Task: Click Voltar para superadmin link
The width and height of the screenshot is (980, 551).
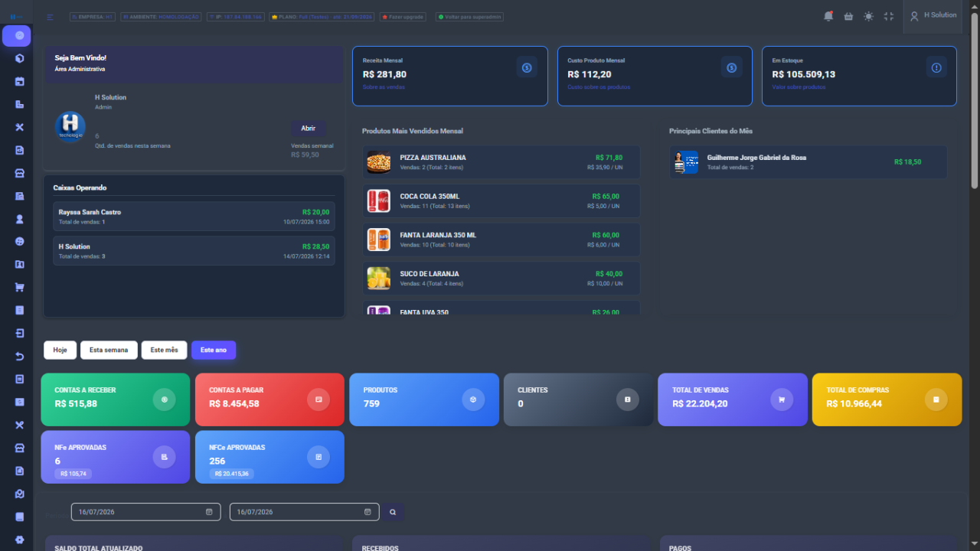Action: click(469, 17)
